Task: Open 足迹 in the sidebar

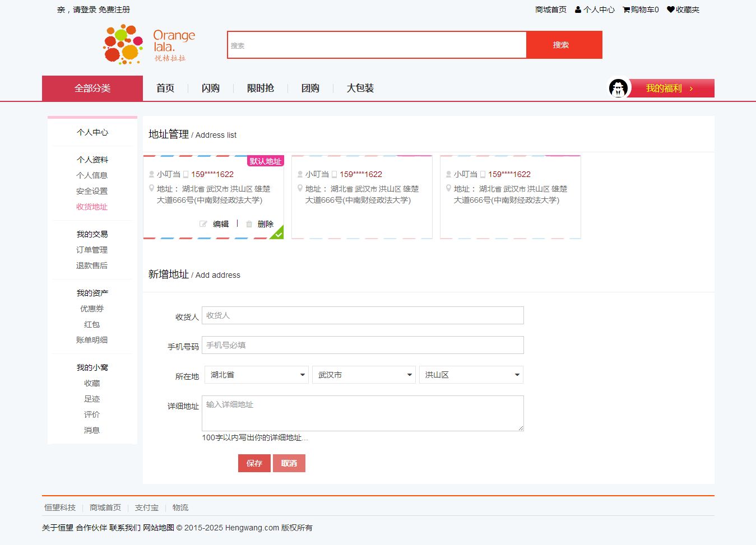Action: pos(92,399)
